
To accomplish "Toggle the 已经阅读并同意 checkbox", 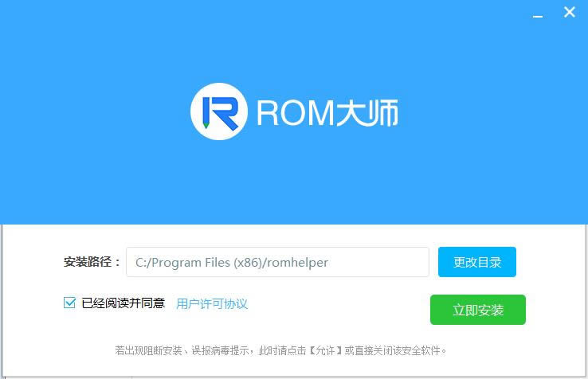I will pyautogui.click(x=70, y=303).
